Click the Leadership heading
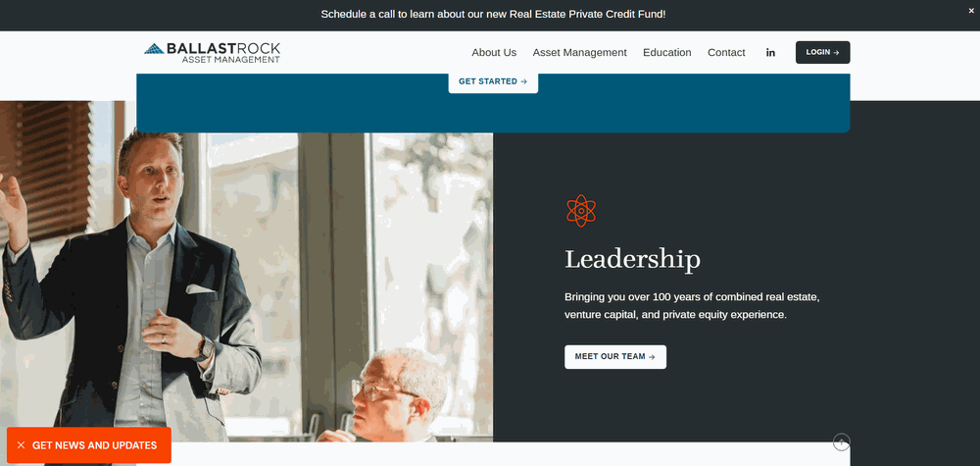Image resolution: width=980 pixels, height=466 pixels. 632,259
